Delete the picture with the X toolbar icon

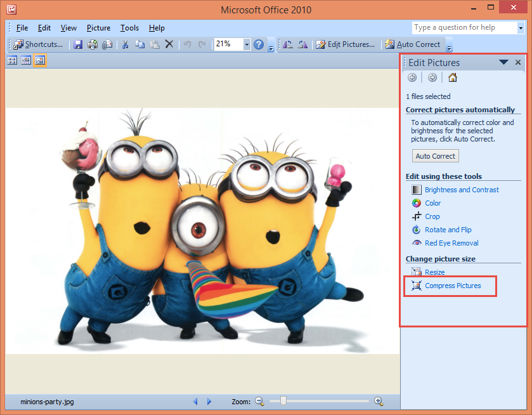pos(169,44)
